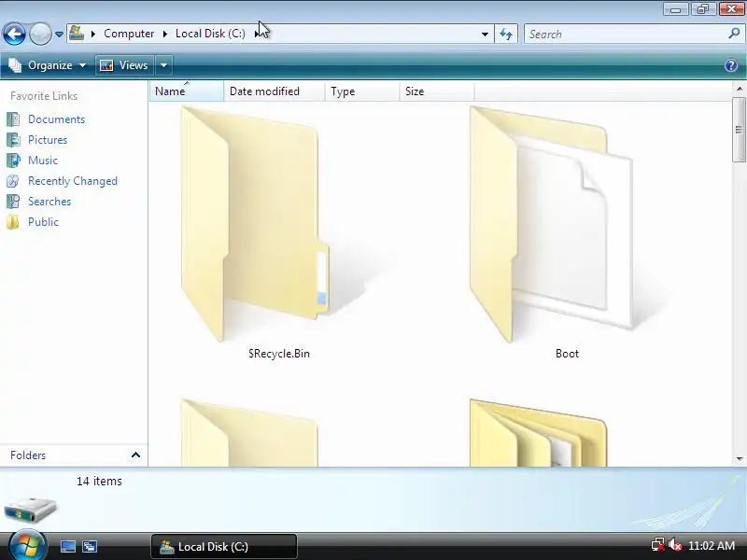Viewport: 747px width, 560px height.
Task: Click Switch between windows quick launch icon
Action: click(90, 546)
